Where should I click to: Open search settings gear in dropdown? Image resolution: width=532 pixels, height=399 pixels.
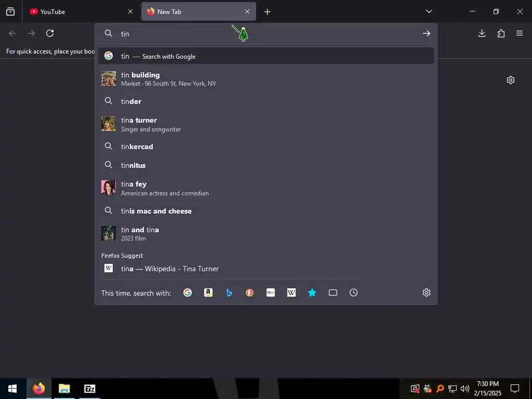427,292
